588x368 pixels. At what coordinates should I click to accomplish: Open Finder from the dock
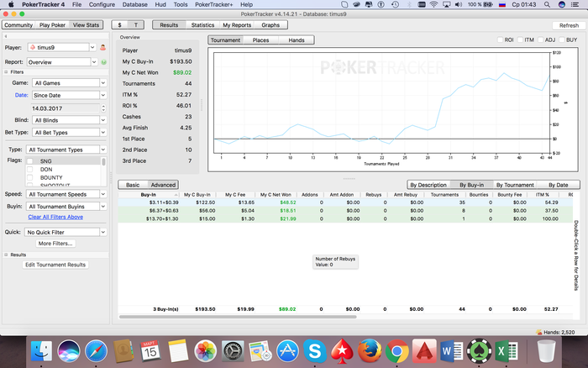41,351
